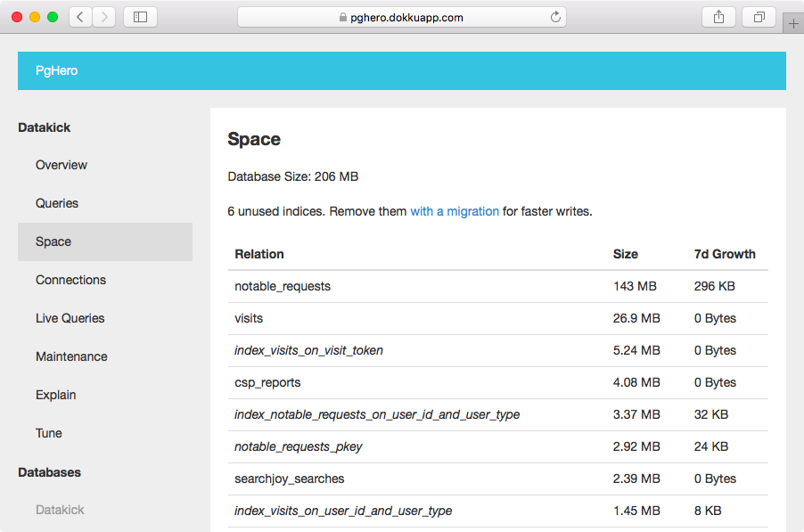Open the Maintenance page
804x532 pixels.
(x=72, y=356)
